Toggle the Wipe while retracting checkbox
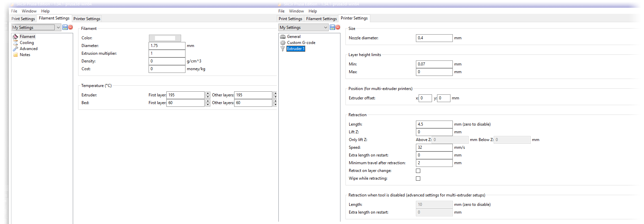This screenshot has height=224, width=644. click(418, 178)
